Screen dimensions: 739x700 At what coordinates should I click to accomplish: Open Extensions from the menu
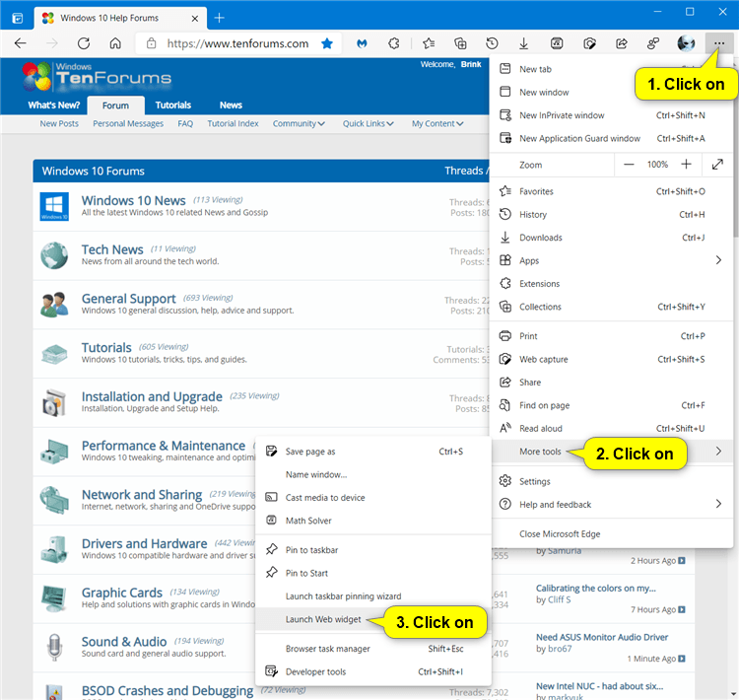click(612, 284)
